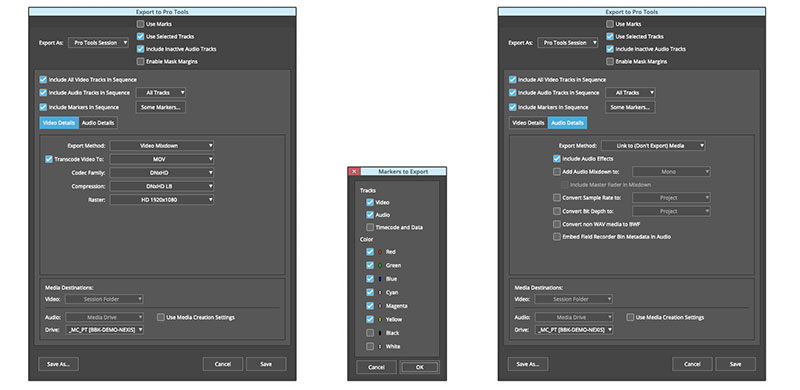Open Convert Sample Rate Project dropdown
The height and width of the screenshot is (390, 800).
click(x=671, y=198)
